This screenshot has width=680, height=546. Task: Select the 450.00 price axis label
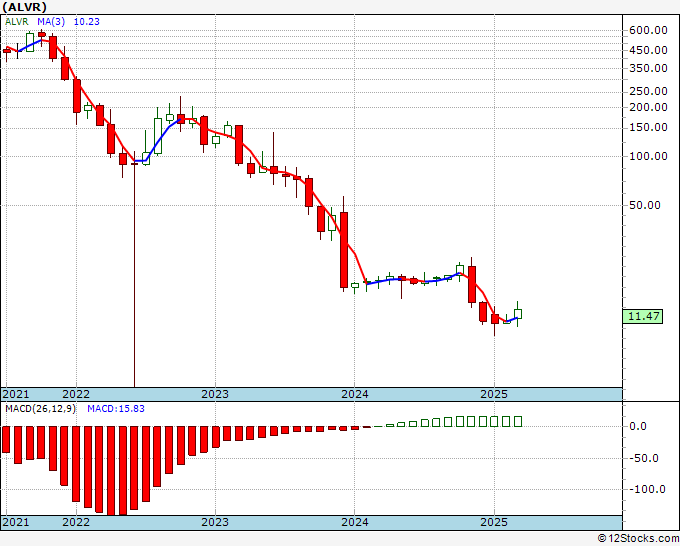tap(648, 50)
